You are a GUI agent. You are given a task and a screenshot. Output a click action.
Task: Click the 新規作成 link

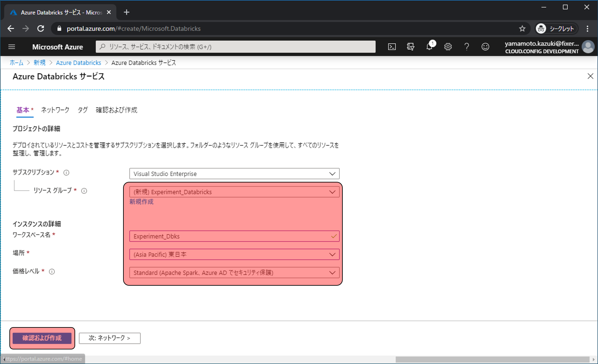click(x=142, y=202)
